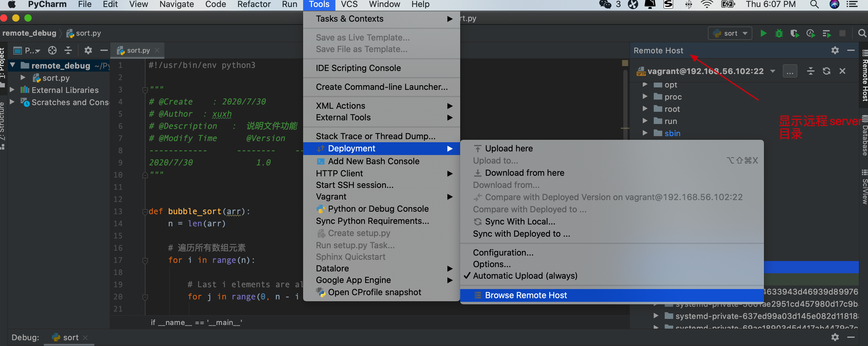Start debugging with the bug icon
This screenshot has height=346, width=868.
click(x=779, y=33)
